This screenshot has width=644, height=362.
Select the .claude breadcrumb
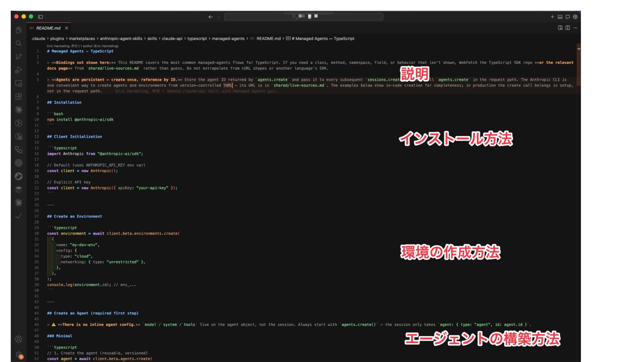pos(39,38)
